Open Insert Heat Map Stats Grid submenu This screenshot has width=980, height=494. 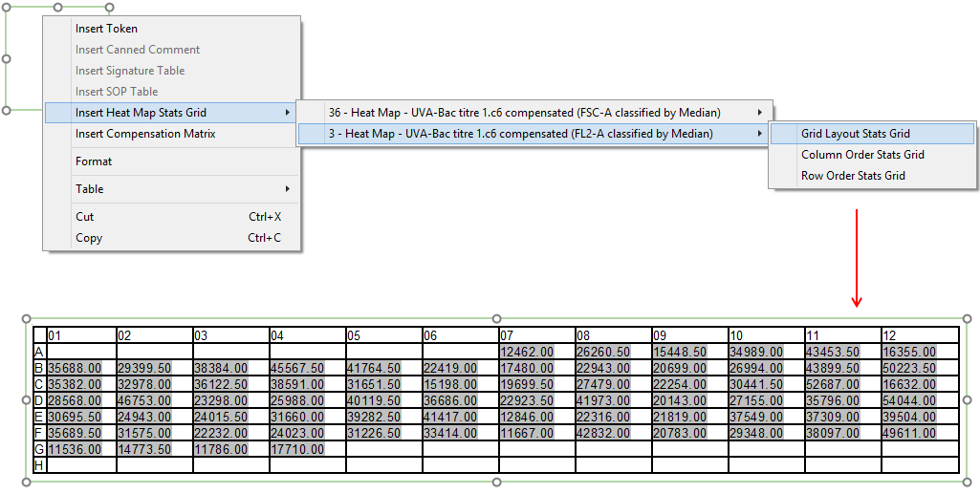click(x=141, y=113)
